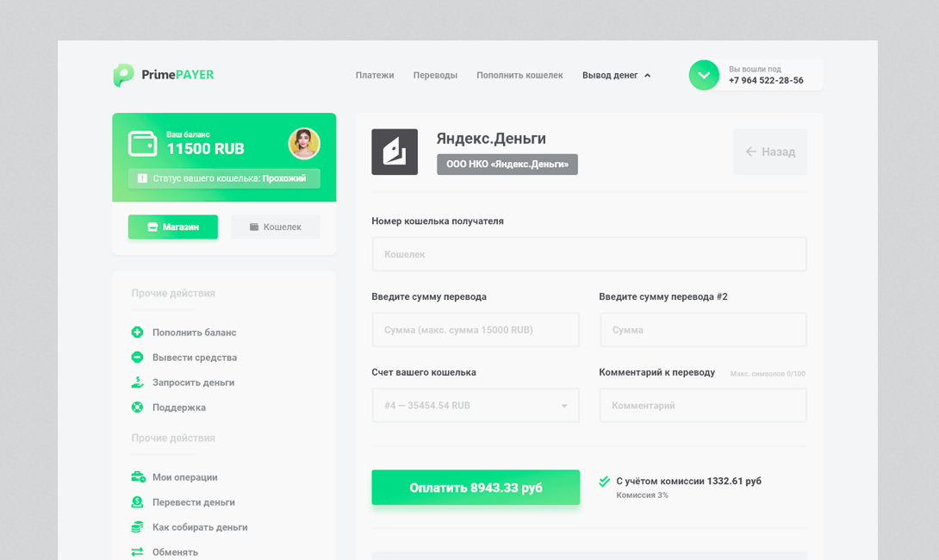Open the Запросить деньги link
Screen dimensions: 939x560
[x=194, y=383]
